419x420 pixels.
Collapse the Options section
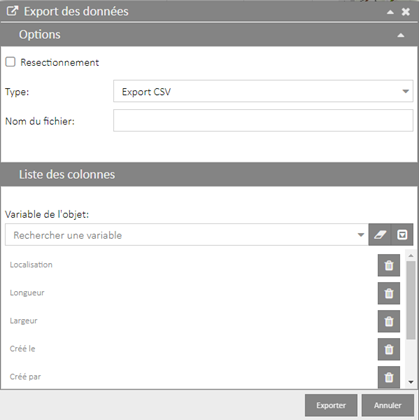pos(401,35)
